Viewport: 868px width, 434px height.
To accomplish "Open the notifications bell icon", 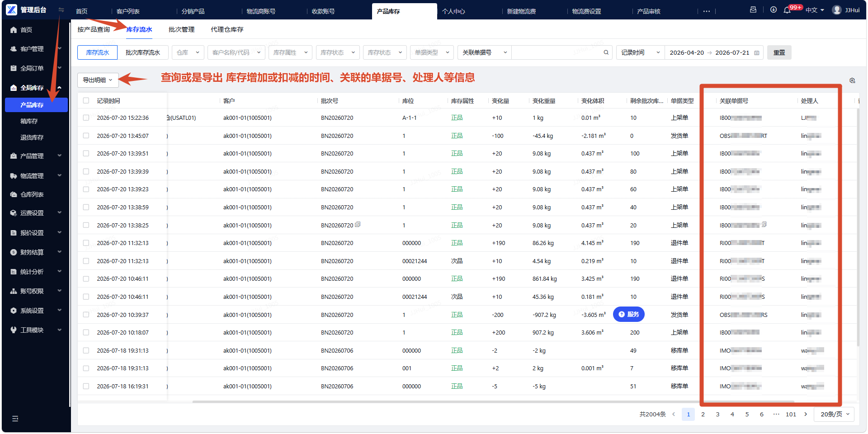I will 787,10.
